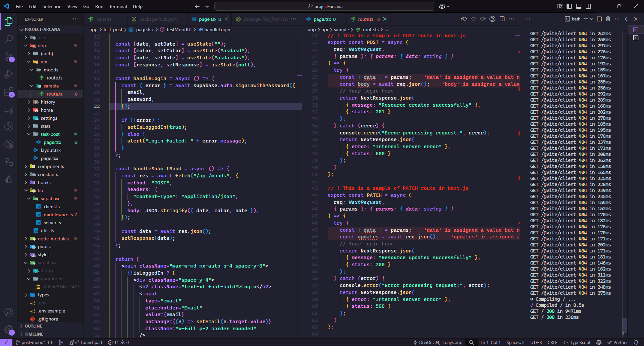
Task: Collapse the app folder
Action: coord(50,46)
